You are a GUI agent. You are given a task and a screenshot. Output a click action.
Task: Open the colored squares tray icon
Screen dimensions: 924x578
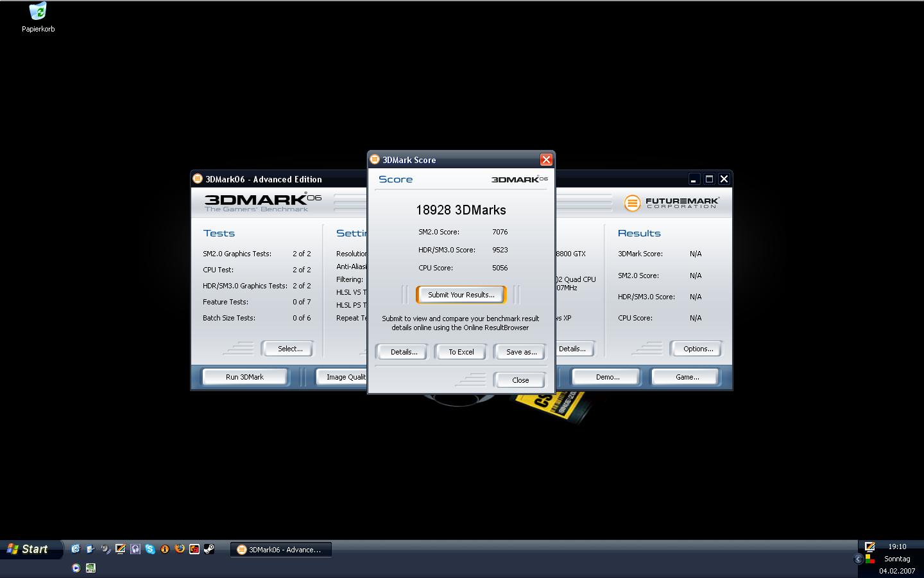869,559
